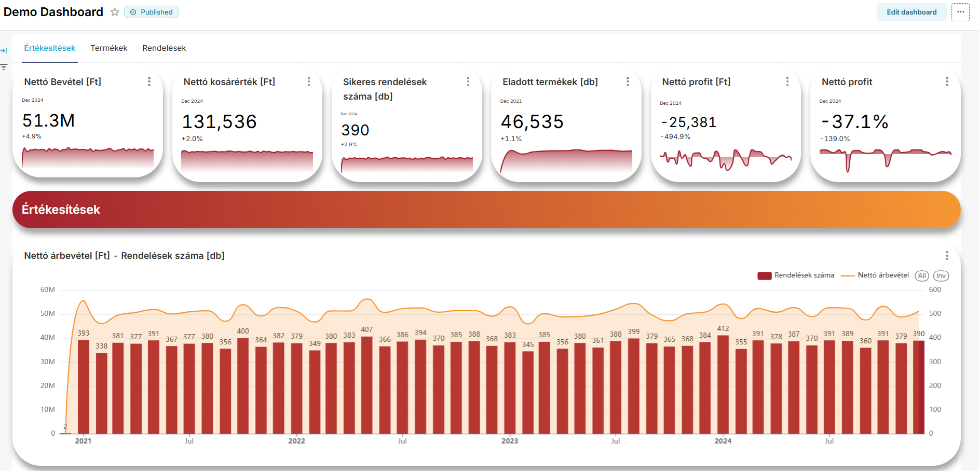Viewport: 980px width, 471px height.
Task: Click the Edit dashboard button
Action: [911, 11]
